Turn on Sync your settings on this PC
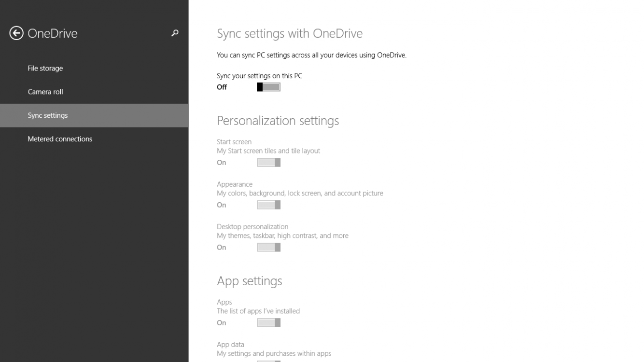 (268, 87)
